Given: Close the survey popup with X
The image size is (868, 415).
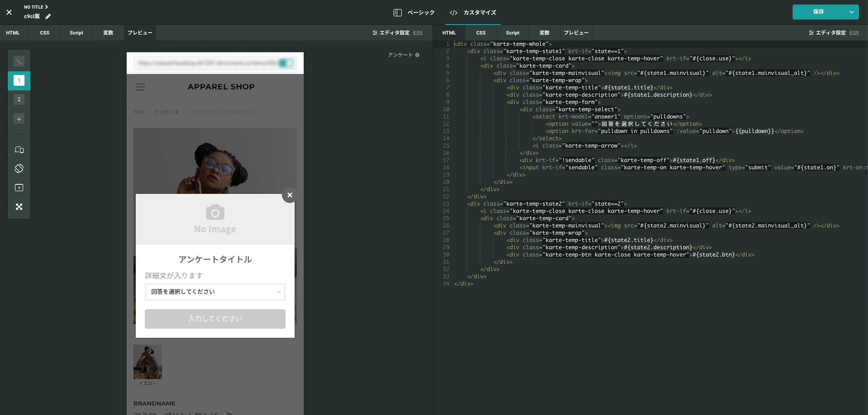Looking at the screenshot, I should click(289, 195).
